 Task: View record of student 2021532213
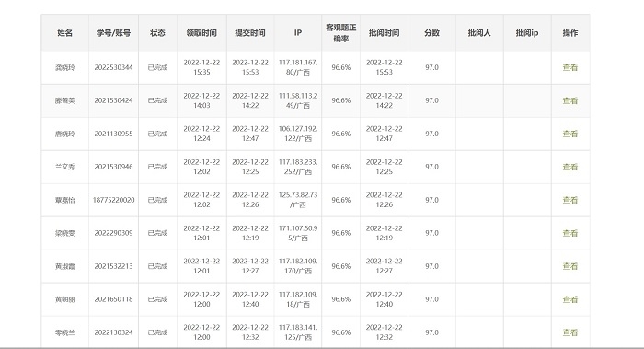pos(570,266)
